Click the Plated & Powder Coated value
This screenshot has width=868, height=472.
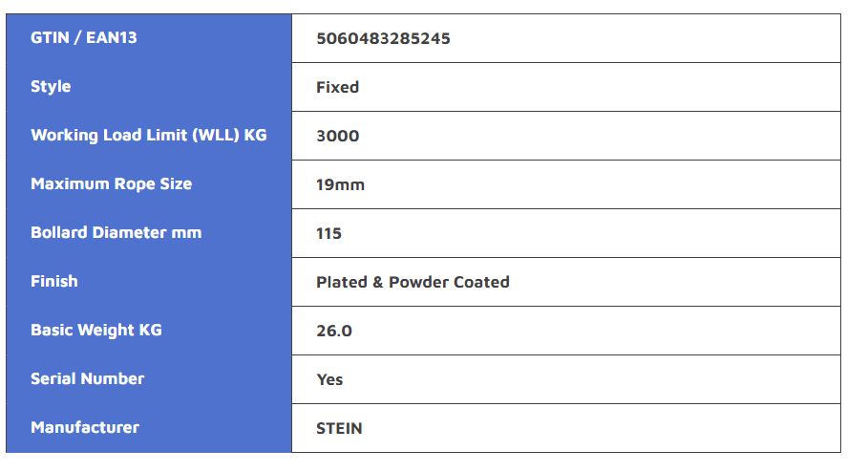[413, 282]
